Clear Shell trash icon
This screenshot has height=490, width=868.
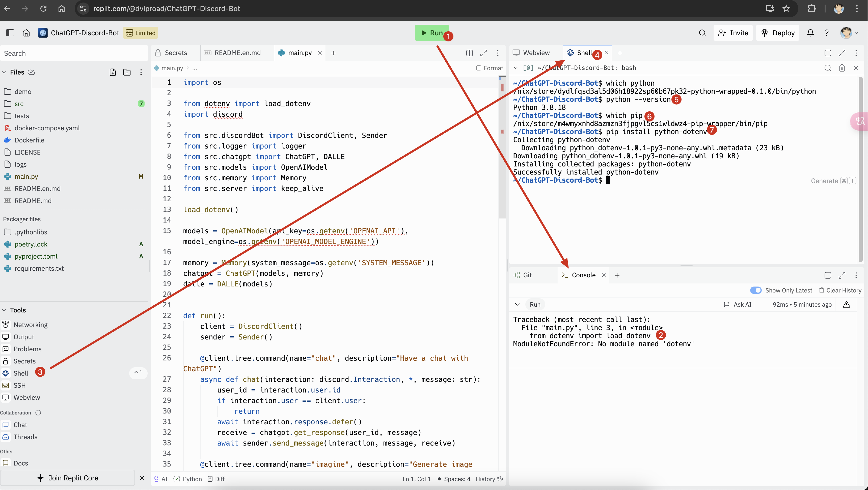(842, 68)
